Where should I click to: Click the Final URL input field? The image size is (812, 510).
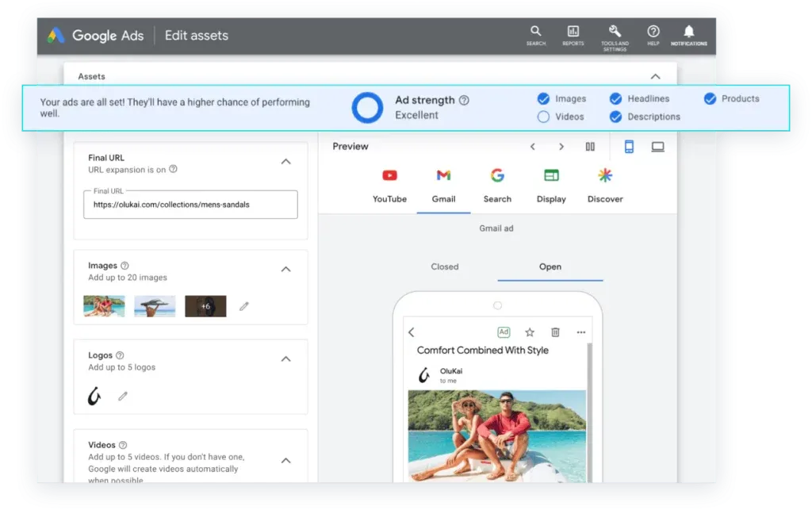point(190,205)
